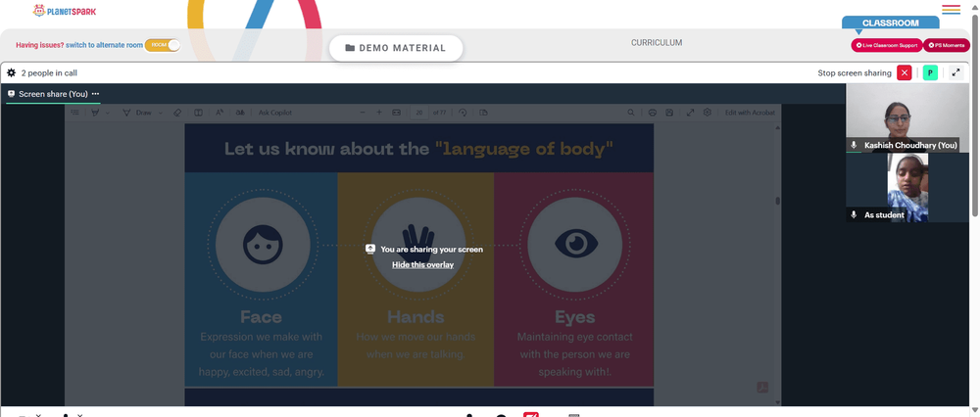This screenshot has height=417, width=980.
Task: Stop screen sharing with red X
Action: tap(905, 73)
